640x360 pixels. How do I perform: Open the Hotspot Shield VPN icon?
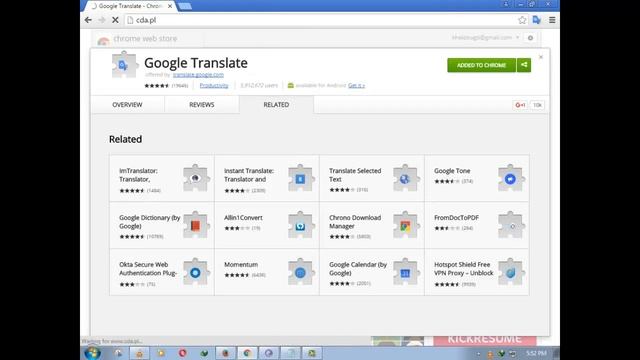pos(511,272)
